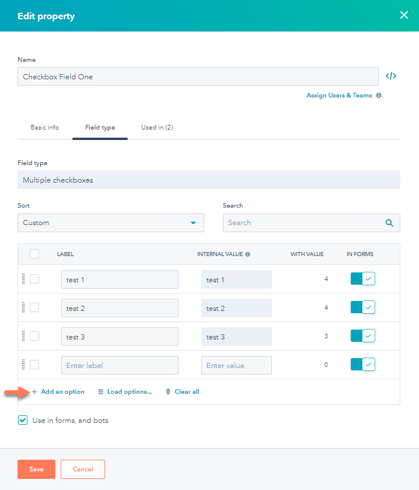Open the Sort Custom dropdown

point(111,223)
